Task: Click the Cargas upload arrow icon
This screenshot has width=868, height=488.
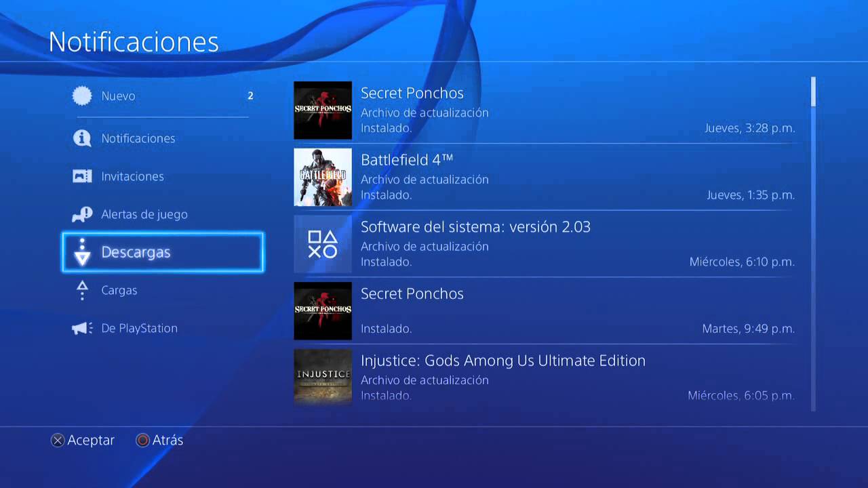Action: pos(82,290)
